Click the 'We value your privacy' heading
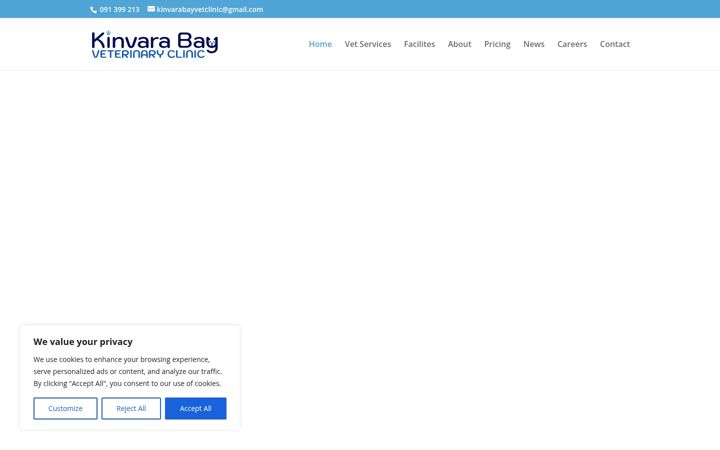Viewport: 720px width, 450px height. coord(83,342)
